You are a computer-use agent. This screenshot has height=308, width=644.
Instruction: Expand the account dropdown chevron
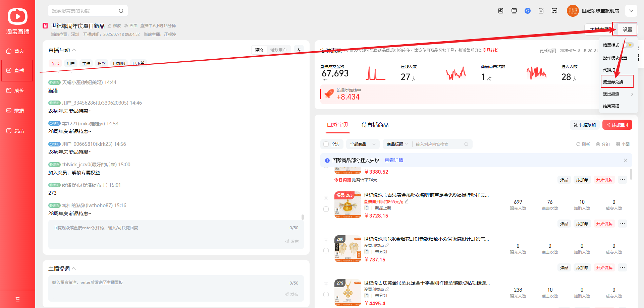point(631,11)
